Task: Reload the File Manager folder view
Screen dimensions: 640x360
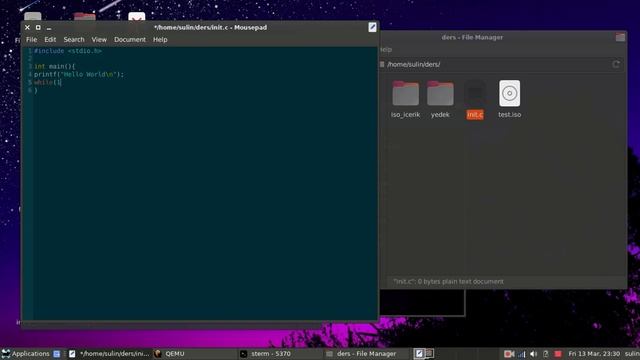Action: tap(616, 64)
